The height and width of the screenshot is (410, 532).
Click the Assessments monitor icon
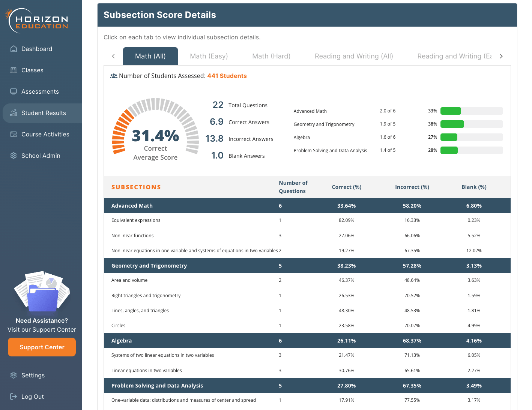pyautogui.click(x=14, y=91)
